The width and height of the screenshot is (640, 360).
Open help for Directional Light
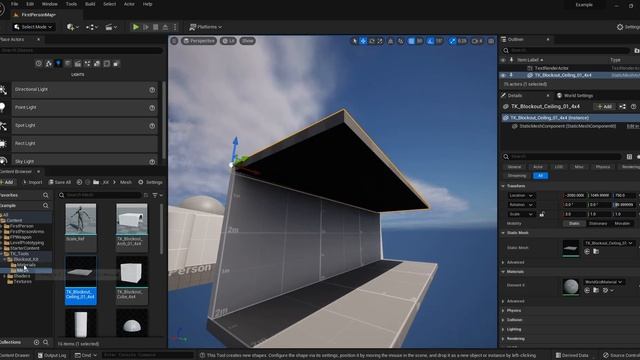coord(152,90)
